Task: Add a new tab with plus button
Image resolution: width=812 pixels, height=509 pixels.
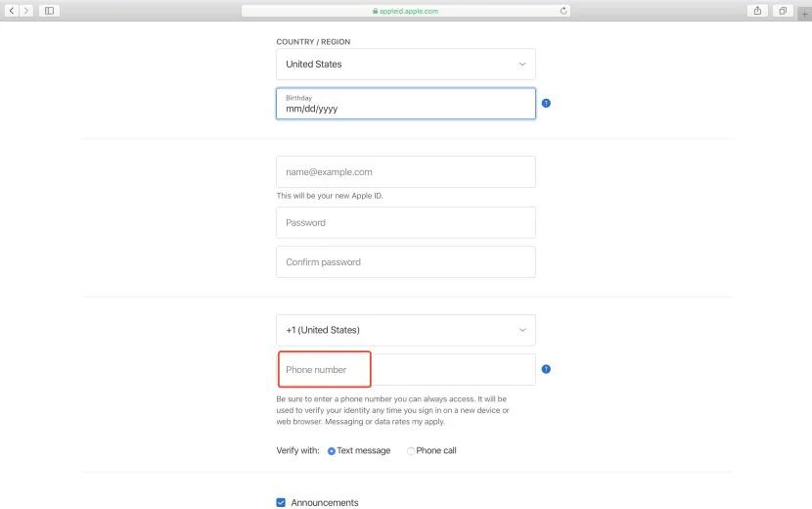Action: tap(804, 13)
